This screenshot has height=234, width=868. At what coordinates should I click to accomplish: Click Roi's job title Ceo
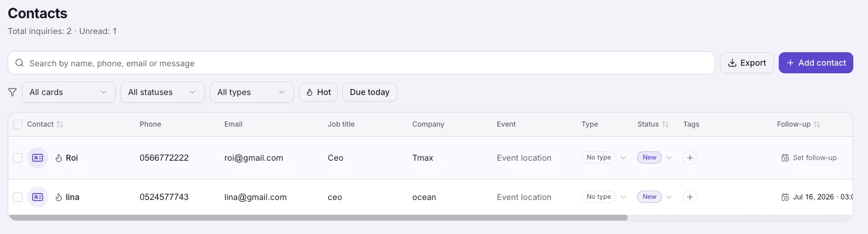click(x=335, y=158)
